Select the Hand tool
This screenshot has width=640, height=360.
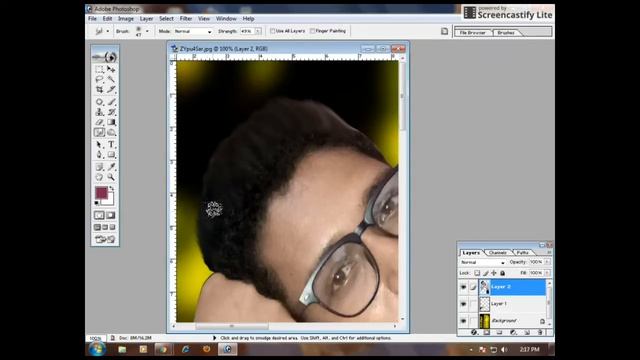[99, 177]
